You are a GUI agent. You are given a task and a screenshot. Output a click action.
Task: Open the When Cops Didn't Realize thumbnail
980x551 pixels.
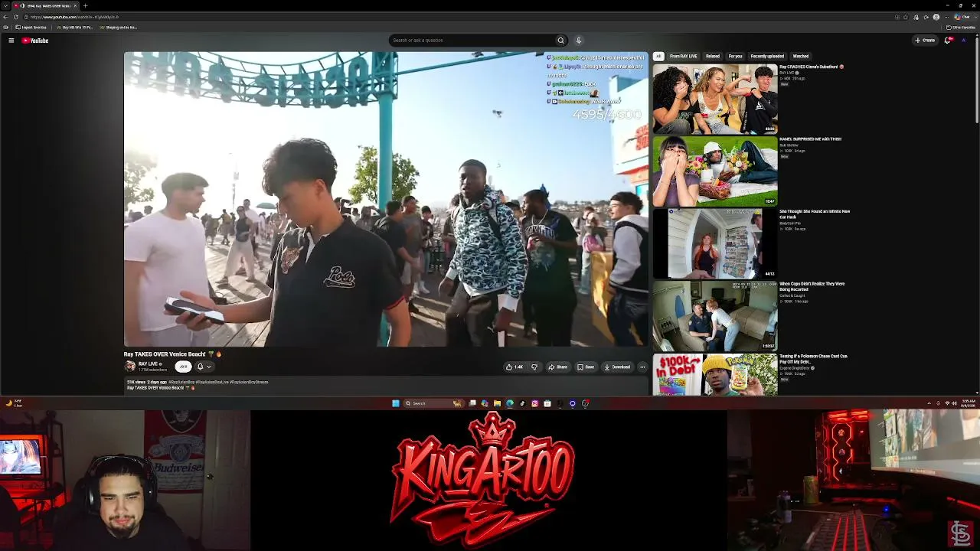click(x=715, y=315)
